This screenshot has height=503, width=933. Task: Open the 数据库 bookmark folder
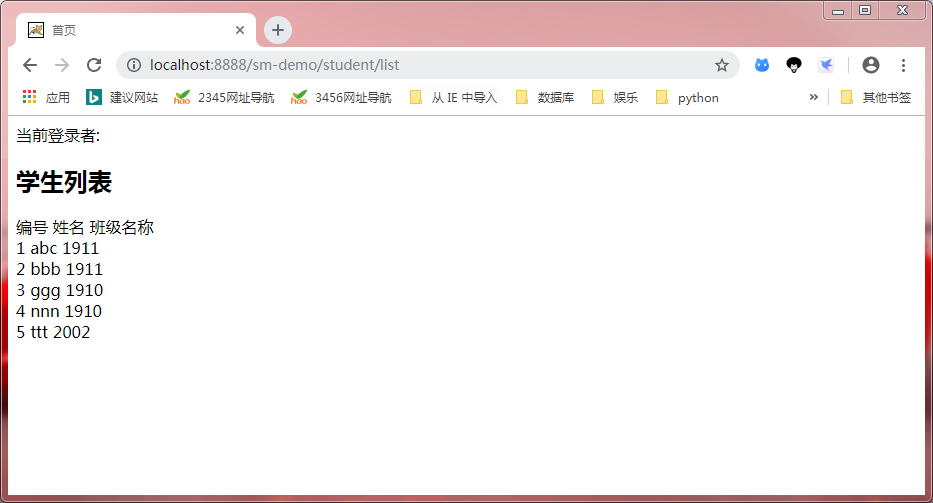[x=545, y=98]
